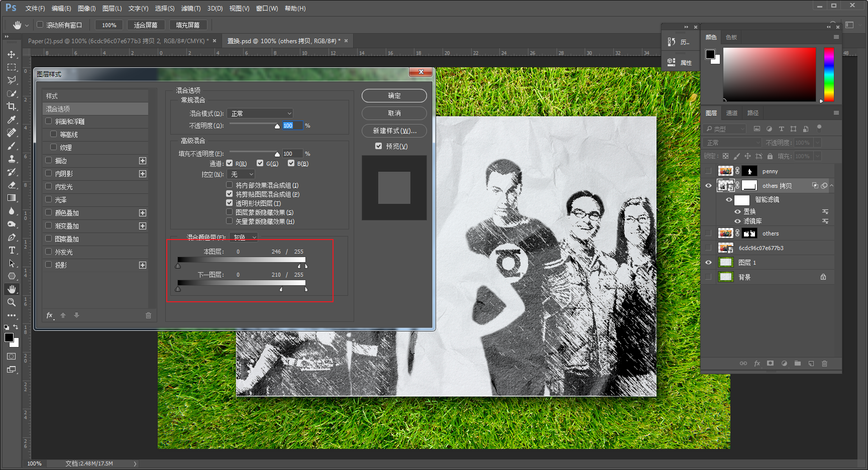Hide the others 拷贝 layer
The image size is (868, 470).
[x=708, y=186]
